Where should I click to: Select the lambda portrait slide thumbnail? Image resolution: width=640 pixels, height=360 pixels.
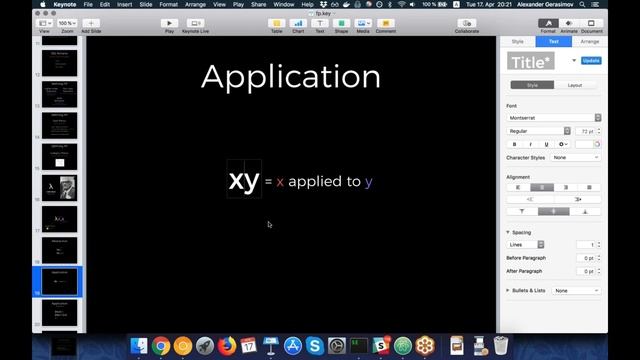[60, 188]
